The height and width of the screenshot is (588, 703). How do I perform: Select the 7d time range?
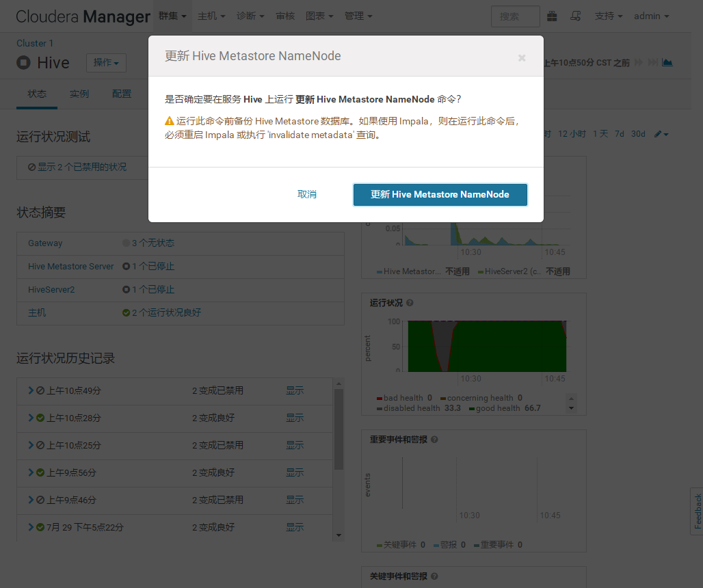tap(619, 134)
